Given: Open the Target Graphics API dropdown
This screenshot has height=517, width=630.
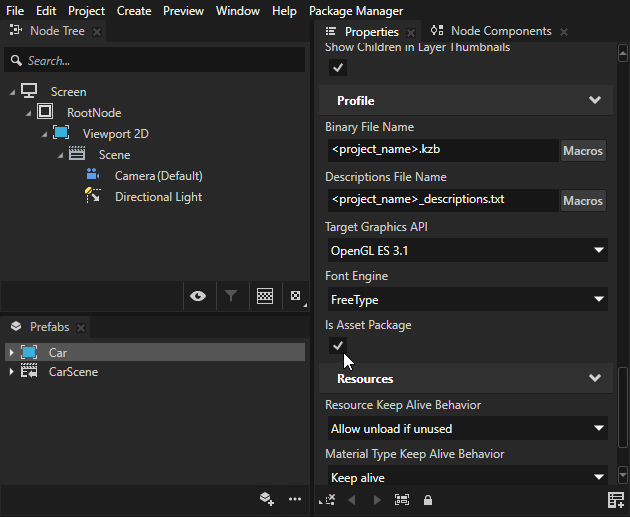Looking at the screenshot, I should (467, 250).
